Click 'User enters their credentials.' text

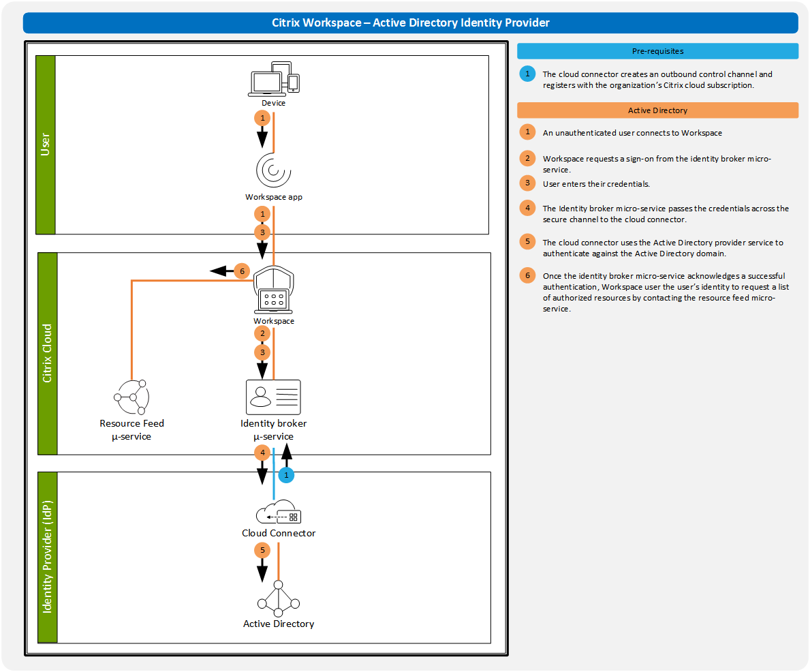click(x=596, y=184)
